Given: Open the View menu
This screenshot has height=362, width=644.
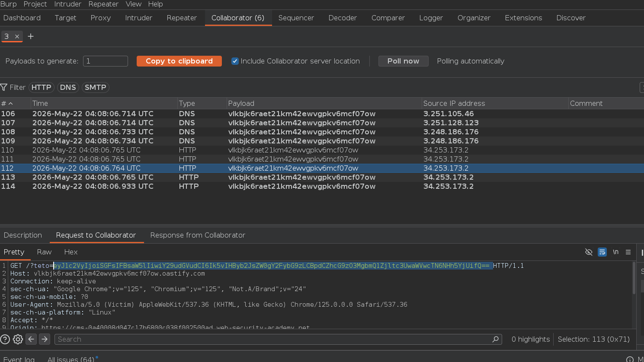Looking at the screenshot, I should [134, 4].
